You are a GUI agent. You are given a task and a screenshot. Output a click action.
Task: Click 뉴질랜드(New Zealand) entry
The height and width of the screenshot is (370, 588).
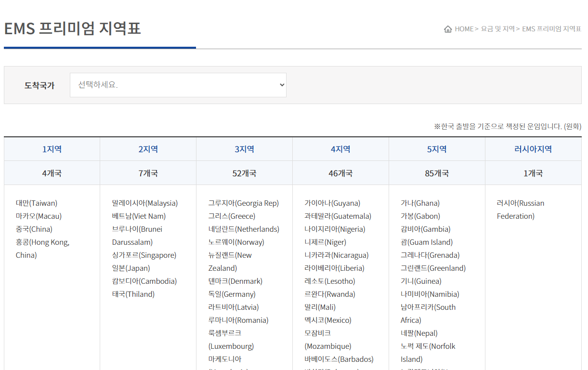[230, 262]
